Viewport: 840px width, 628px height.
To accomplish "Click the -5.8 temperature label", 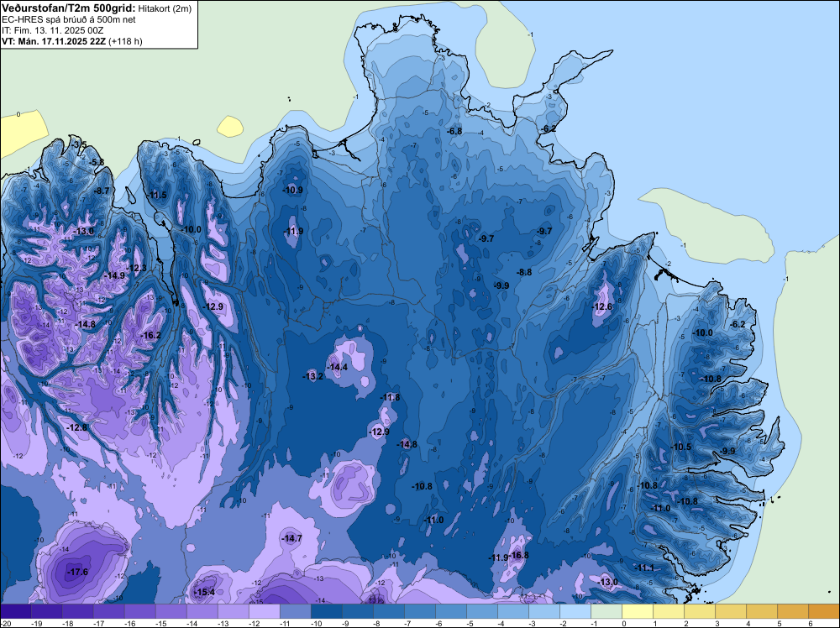I will (97, 162).
